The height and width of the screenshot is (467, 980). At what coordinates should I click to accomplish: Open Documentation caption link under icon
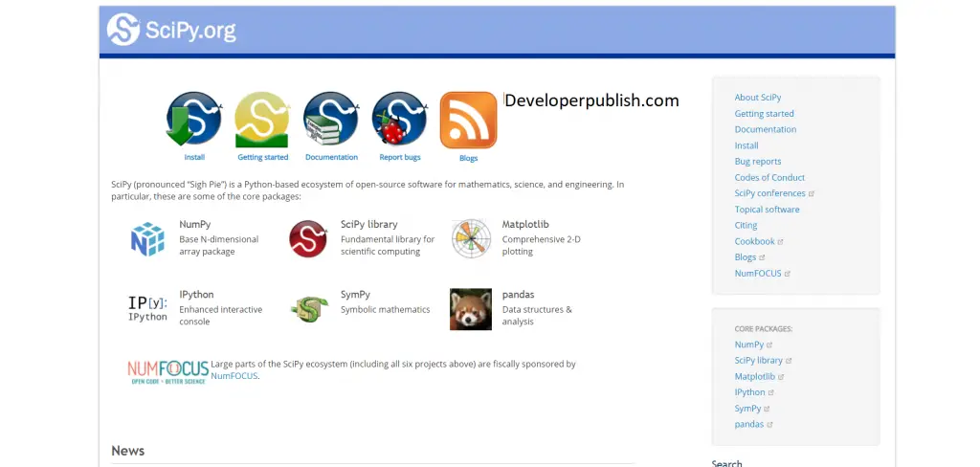[331, 158]
